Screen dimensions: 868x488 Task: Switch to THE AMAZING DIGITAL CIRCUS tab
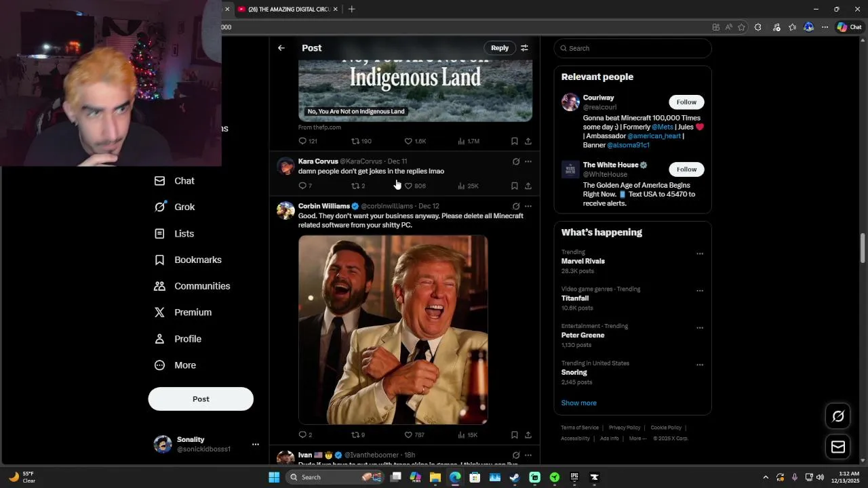pyautogui.click(x=289, y=9)
